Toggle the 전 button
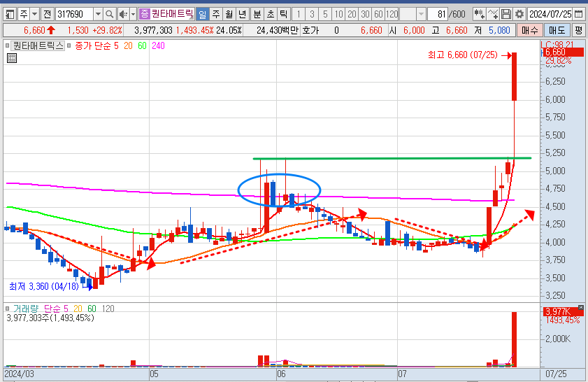This screenshot has width=588, height=382. click(x=47, y=14)
